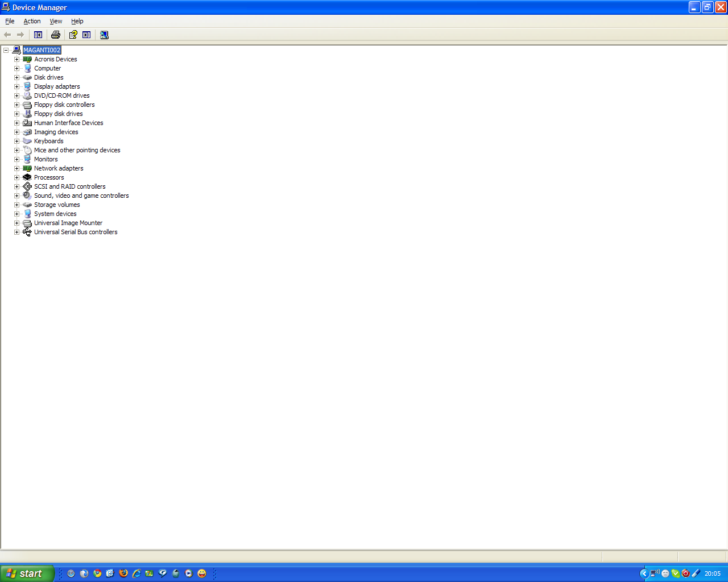Launch Firefox from the quick launch bar
The image size is (728, 582).
pyautogui.click(x=123, y=573)
